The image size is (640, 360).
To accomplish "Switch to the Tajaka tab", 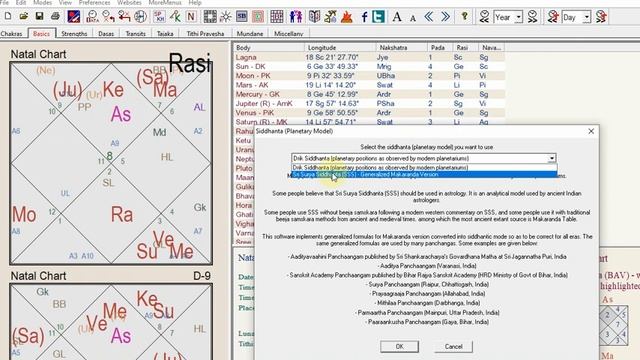I will [x=165, y=33].
